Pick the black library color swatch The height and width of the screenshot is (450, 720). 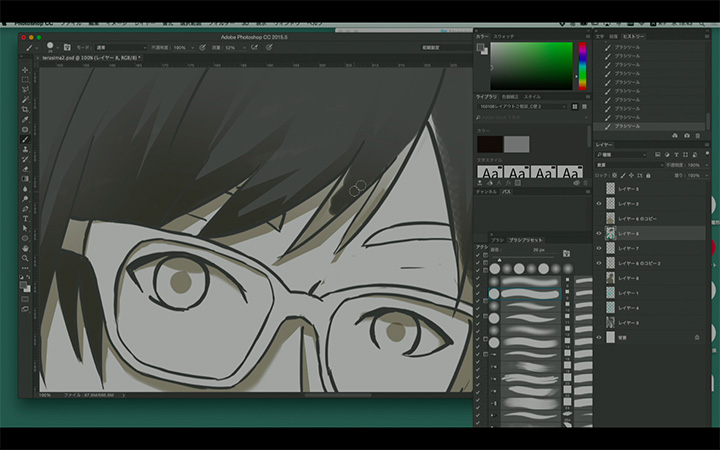coord(489,144)
